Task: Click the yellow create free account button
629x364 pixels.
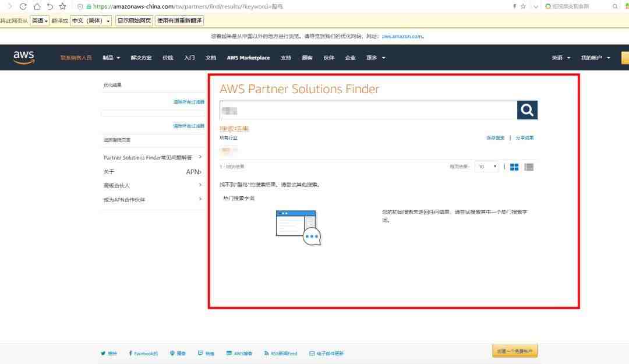Action: [515, 351]
